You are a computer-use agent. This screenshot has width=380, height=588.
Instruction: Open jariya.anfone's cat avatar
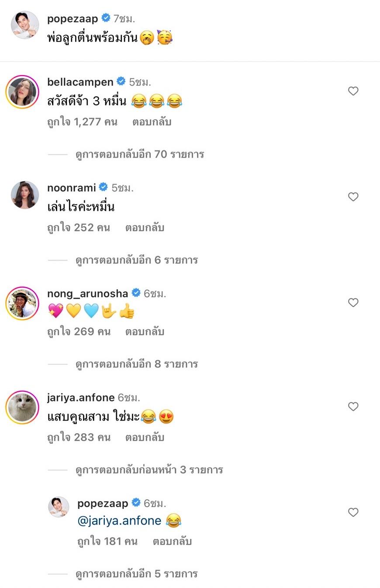pos(22,407)
